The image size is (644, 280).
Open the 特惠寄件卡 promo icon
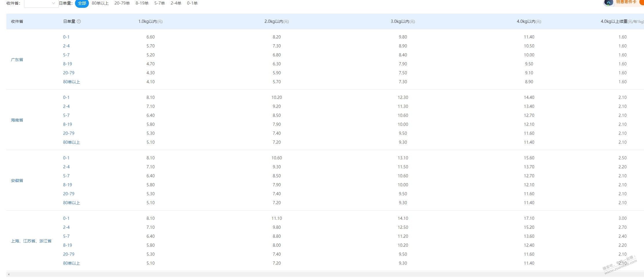click(608, 3)
